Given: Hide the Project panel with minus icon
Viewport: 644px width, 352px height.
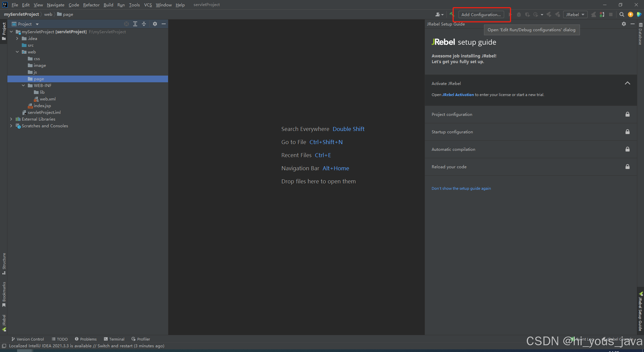Looking at the screenshot, I should tap(164, 24).
